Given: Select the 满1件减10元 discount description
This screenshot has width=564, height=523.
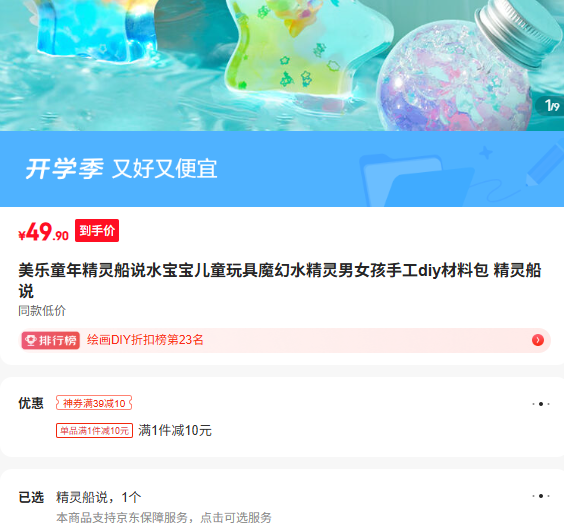Looking at the screenshot, I should point(175,431).
